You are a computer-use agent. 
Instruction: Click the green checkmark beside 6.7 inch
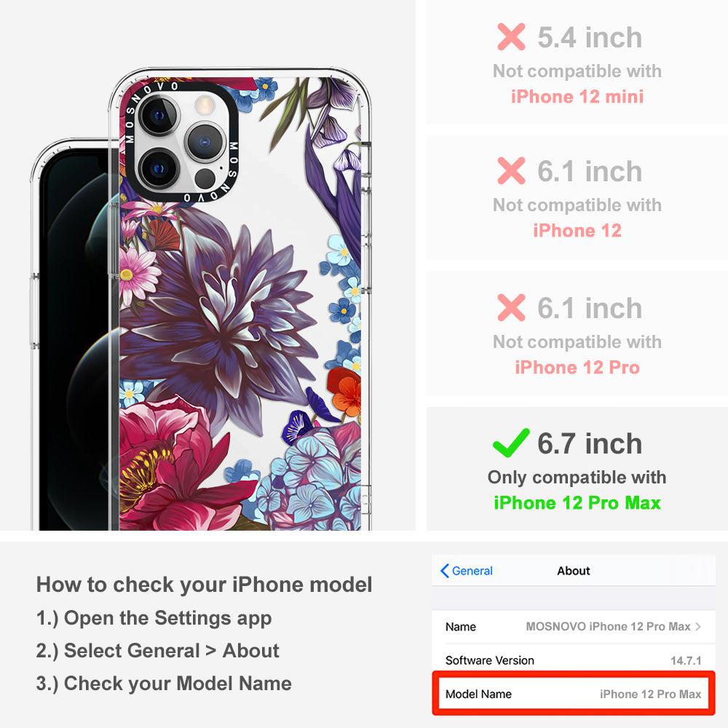pos(511,443)
